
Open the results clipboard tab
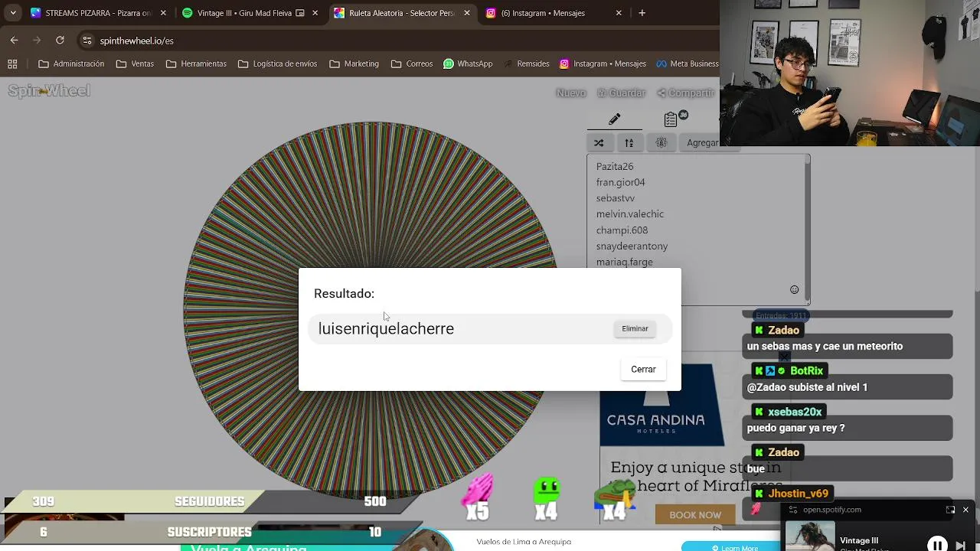coord(671,119)
